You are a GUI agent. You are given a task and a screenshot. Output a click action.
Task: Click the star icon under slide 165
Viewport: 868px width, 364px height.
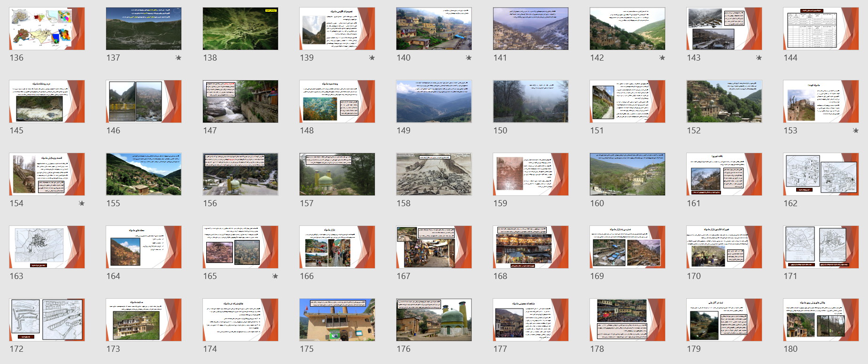275,276
